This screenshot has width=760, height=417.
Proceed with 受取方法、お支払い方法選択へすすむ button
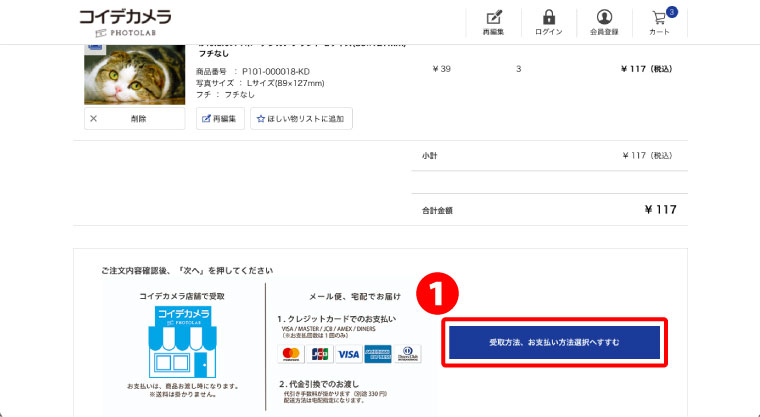click(554, 342)
